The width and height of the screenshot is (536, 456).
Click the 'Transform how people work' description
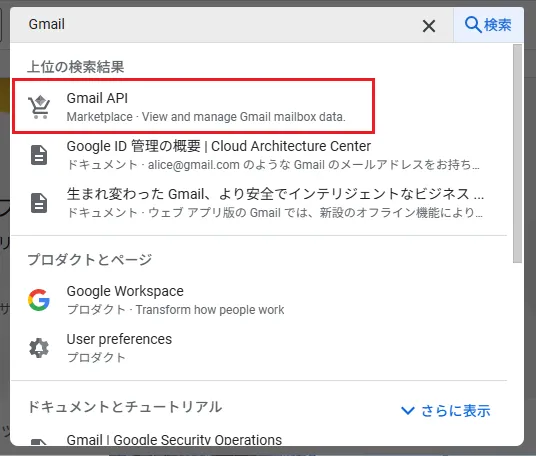[x=210, y=310]
